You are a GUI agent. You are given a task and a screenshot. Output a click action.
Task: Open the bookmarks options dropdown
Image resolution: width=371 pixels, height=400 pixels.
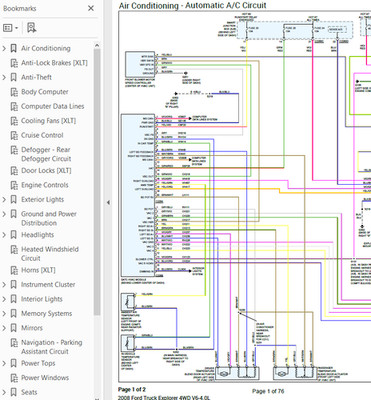coord(10,28)
